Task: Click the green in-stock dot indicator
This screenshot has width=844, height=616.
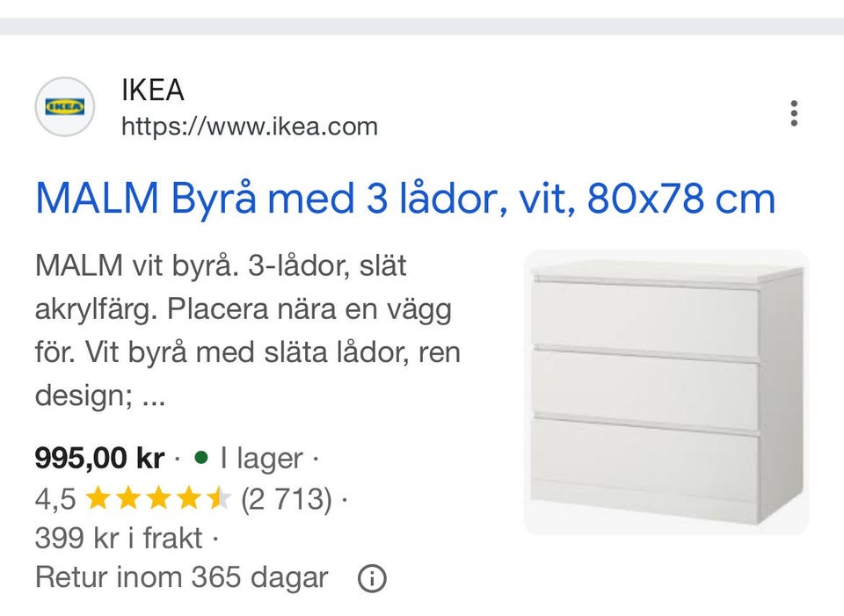Action: [200, 458]
